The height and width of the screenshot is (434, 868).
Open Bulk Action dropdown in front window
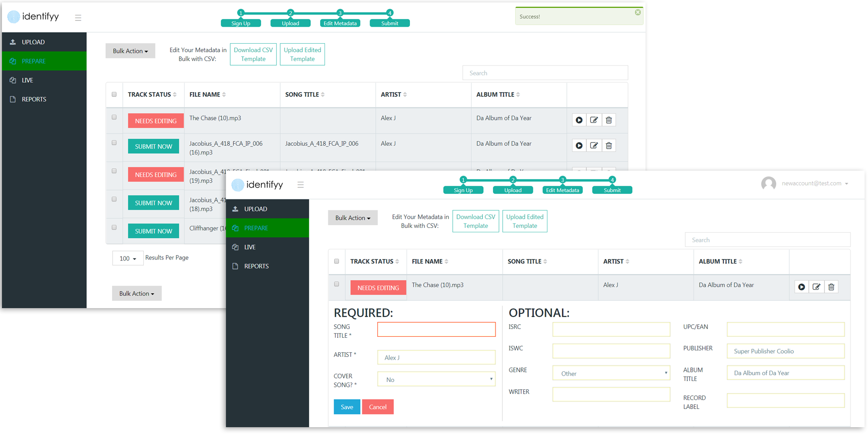(x=353, y=218)
